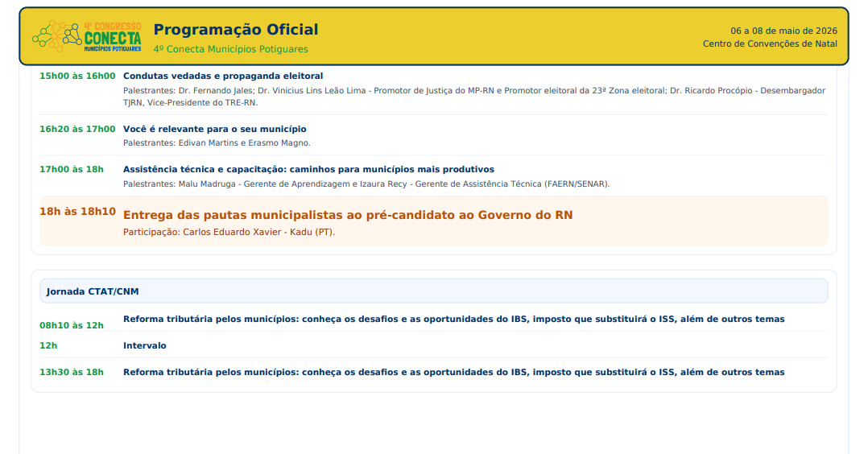
Task: Click 'Participação: Carlos Eduardo Xavier' line
Action: (229, 232)
